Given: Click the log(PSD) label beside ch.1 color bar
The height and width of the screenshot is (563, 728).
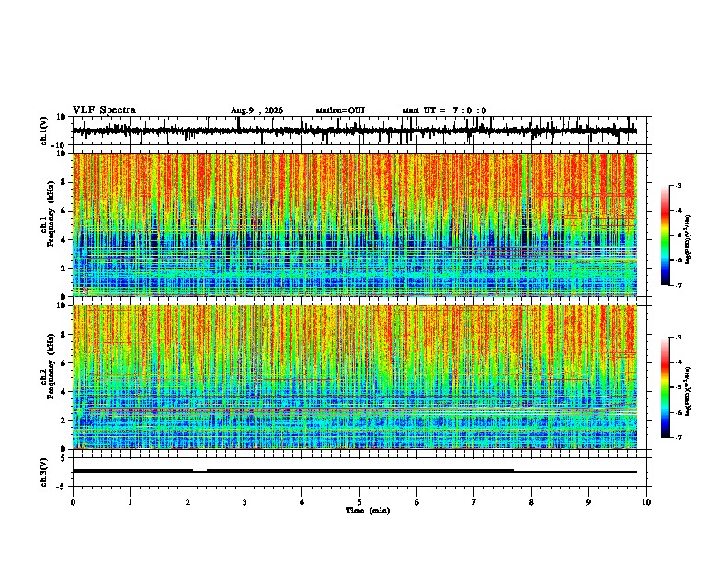Looking at the screenshot, I should 688,240.
